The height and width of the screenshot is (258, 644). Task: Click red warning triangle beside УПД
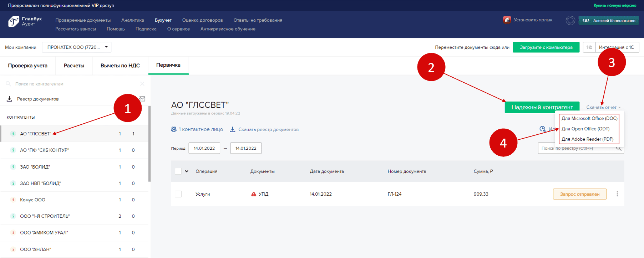coord(254,194)
